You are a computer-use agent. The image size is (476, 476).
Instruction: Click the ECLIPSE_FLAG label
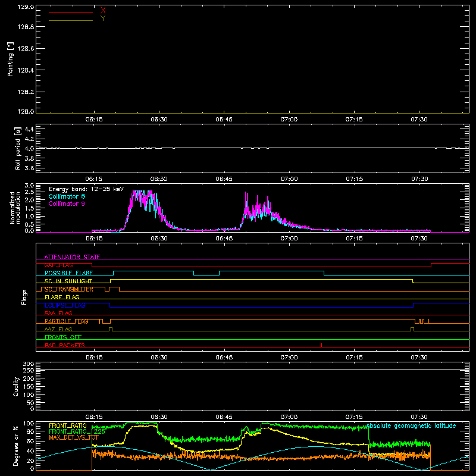[x=65, y=305]
